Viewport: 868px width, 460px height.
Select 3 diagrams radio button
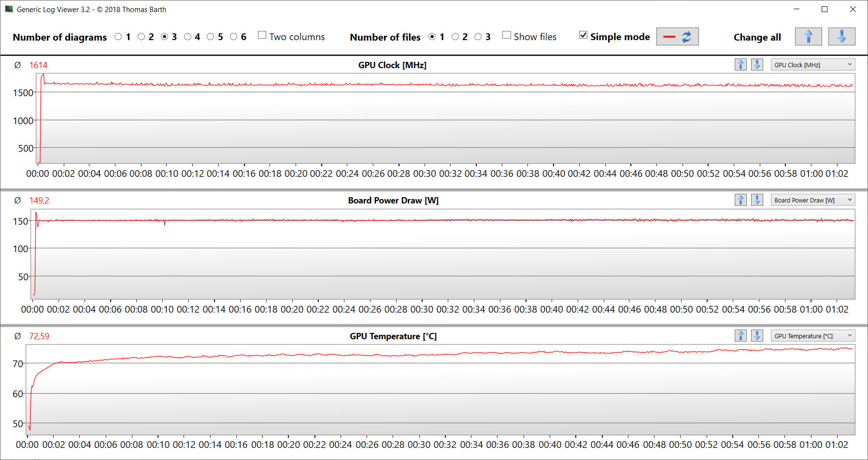pos(165,37)
